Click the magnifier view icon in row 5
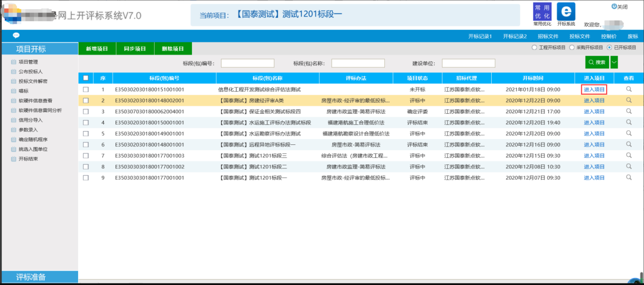Image resolution: width=644 pixels, height=285 pixels. pos(629,133)
